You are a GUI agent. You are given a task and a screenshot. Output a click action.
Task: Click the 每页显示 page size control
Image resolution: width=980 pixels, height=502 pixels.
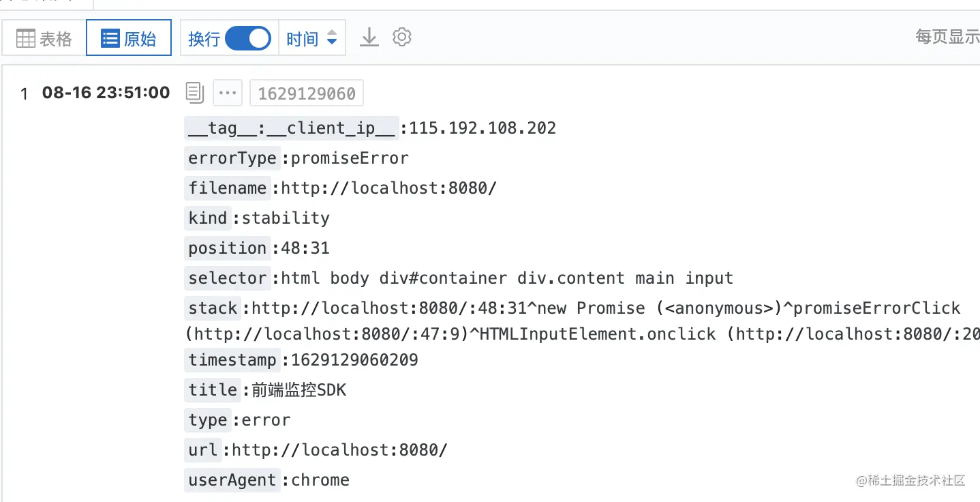click(947, 37)
